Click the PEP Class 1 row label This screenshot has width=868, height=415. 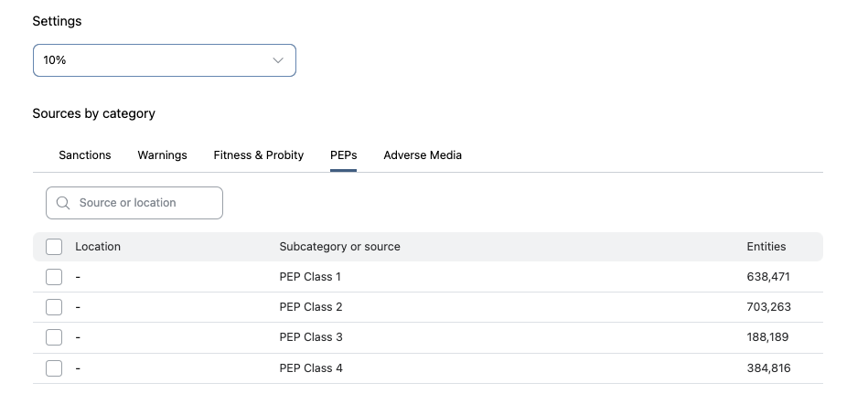coord(311,277)
